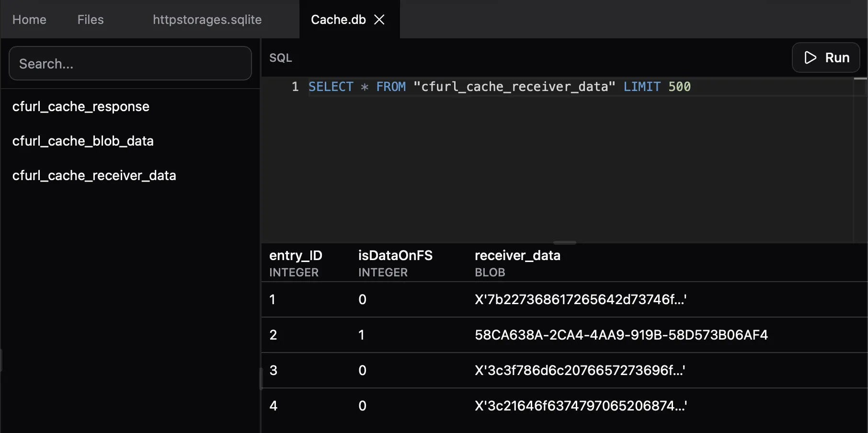868x433 pixels.
Task: Click the Search field in the sidebar
Action: pos(130,63)
